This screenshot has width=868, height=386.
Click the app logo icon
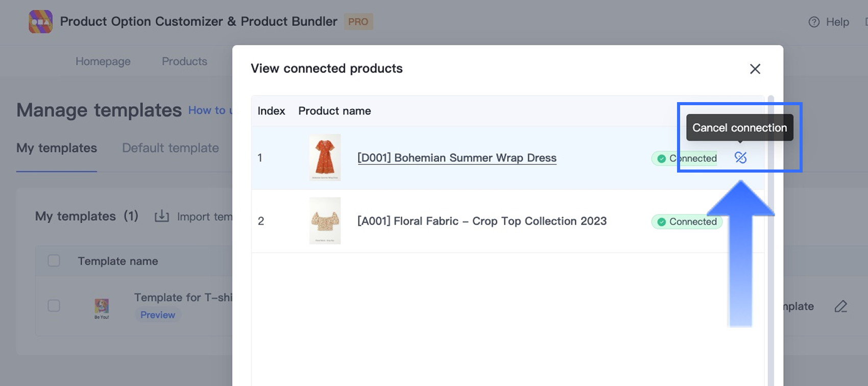click(41, 21)
